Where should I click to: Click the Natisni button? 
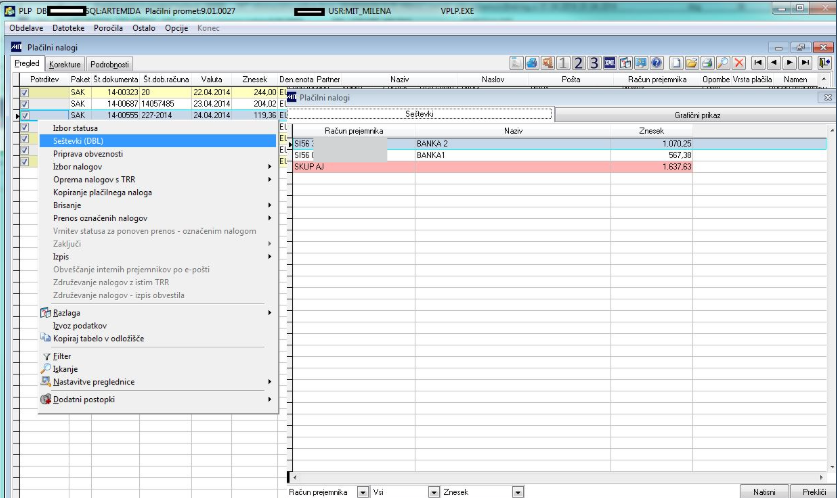click(764, 492)
